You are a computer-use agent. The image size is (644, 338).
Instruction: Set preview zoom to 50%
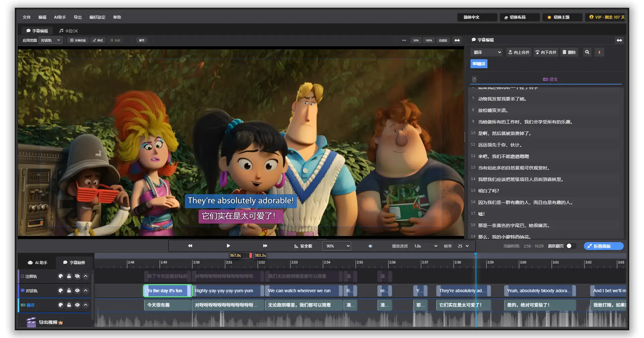click(416, 41)
